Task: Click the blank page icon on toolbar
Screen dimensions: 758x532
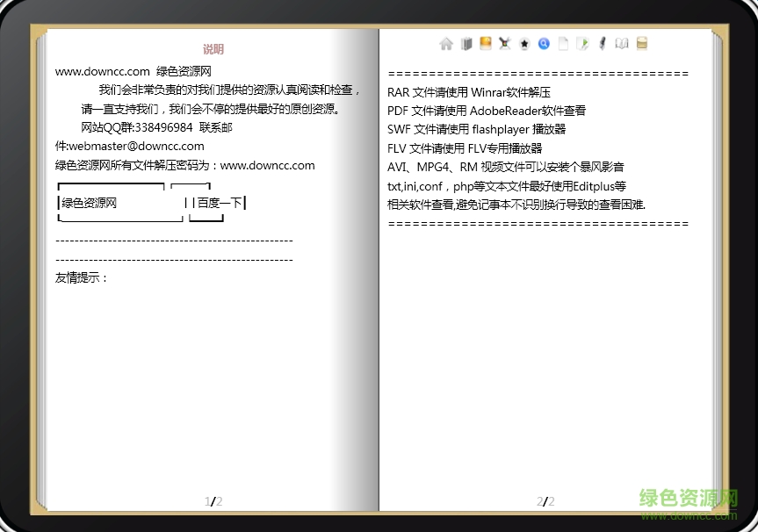Action: point(562,43)
